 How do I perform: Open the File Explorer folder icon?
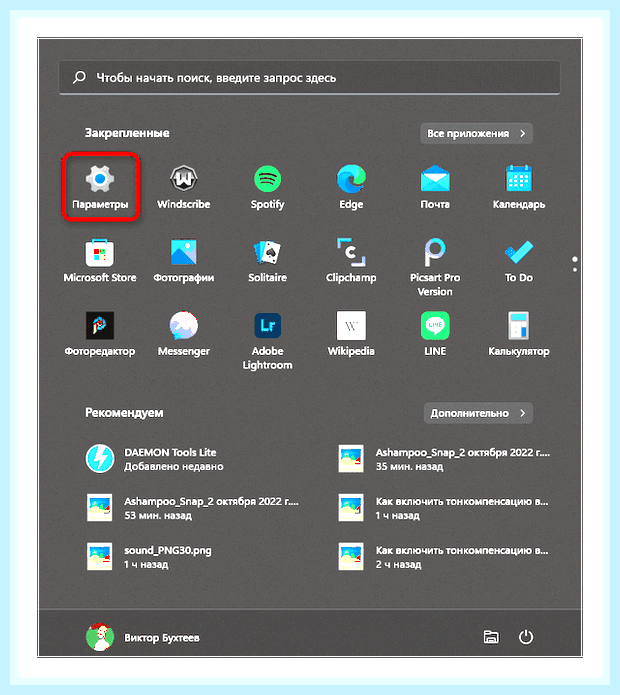[x=491, y=637]
